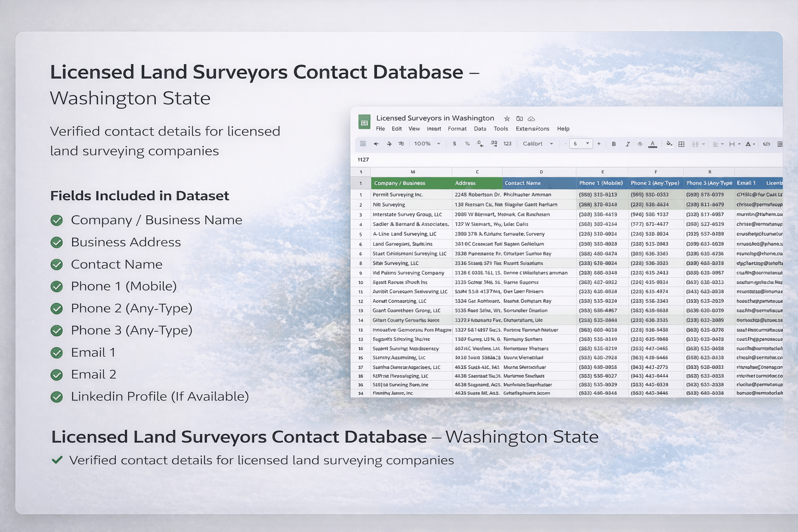Image resolution: width=798 pixels, height=532 pixels.
Task: Apply strikethrough formatting
Action: [x=640, y=144]
